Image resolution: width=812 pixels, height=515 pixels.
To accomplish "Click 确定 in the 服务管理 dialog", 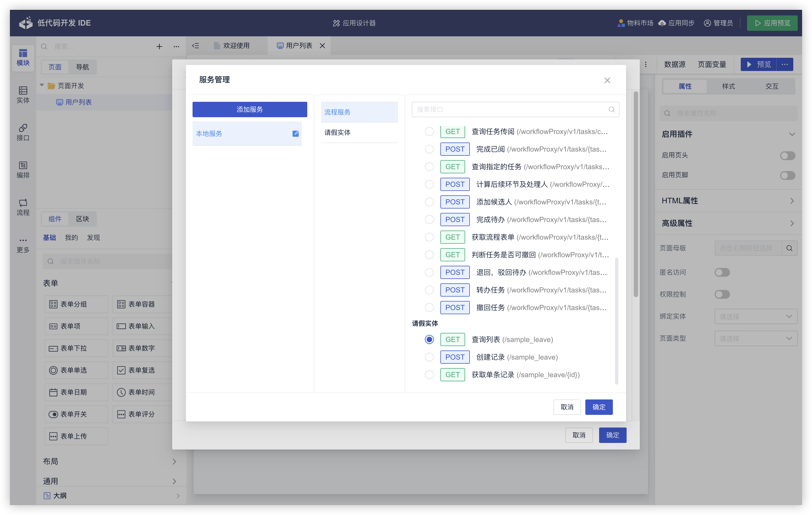I will 599,407.
